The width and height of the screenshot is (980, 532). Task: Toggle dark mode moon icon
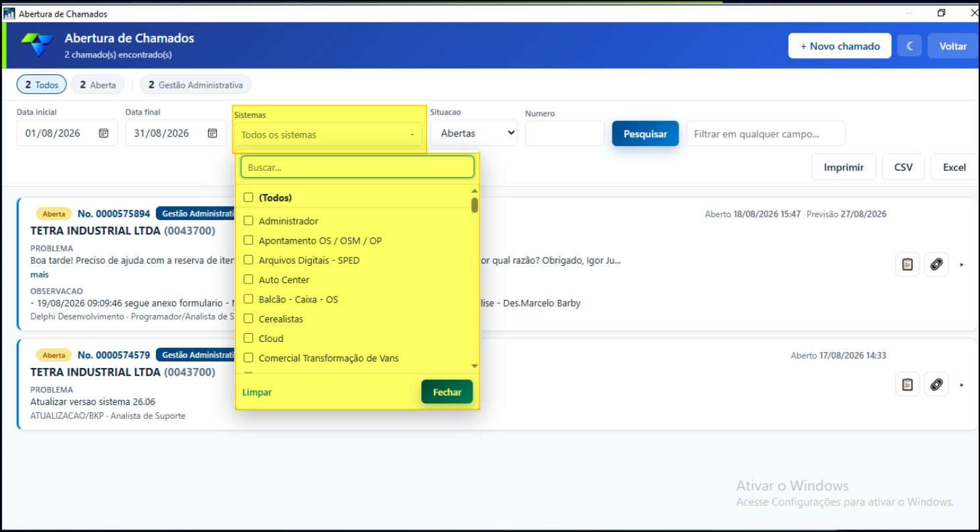click(x=910, y=46)
